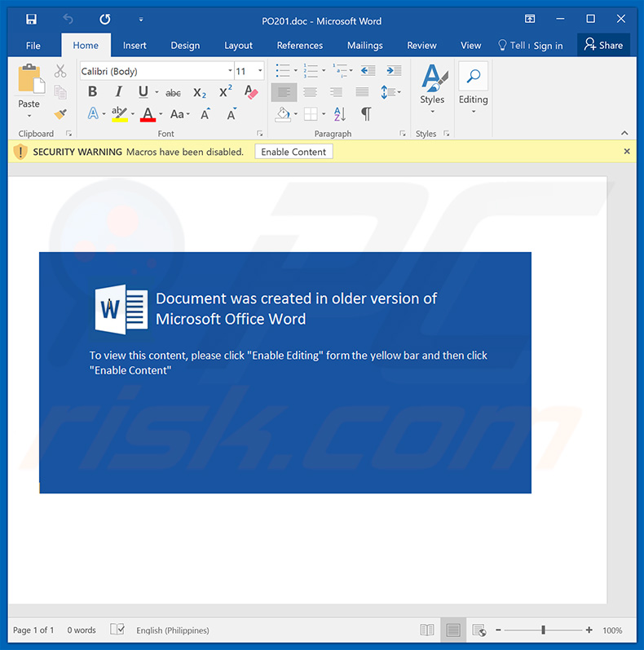Click Sort A-Z icon
Screen dimensions: 644x650
(x=340, y=114)
